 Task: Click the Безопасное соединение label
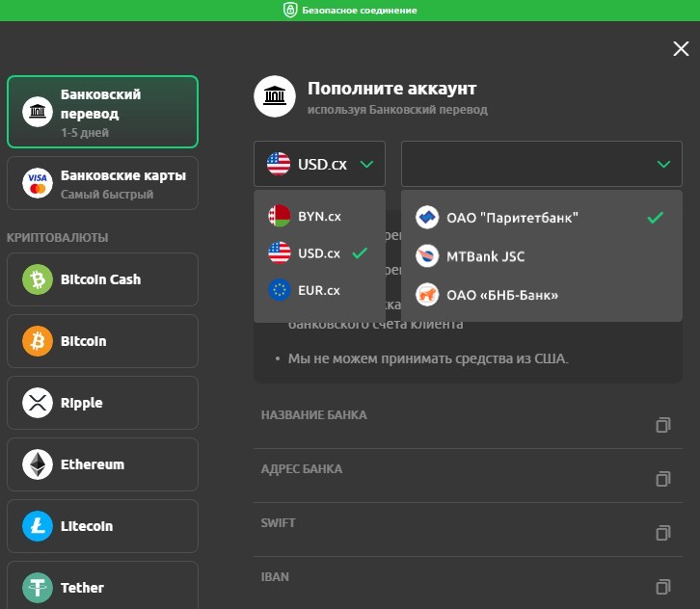pos(360,11)
